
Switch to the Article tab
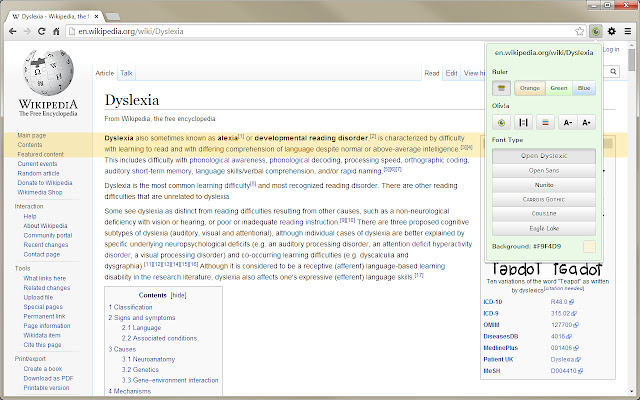point(104,73)
